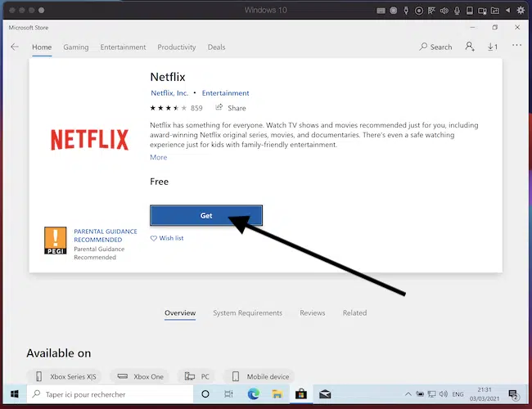Switch to the Reviews tab
This screenshot has height=409, width=532.
point(313,313)
